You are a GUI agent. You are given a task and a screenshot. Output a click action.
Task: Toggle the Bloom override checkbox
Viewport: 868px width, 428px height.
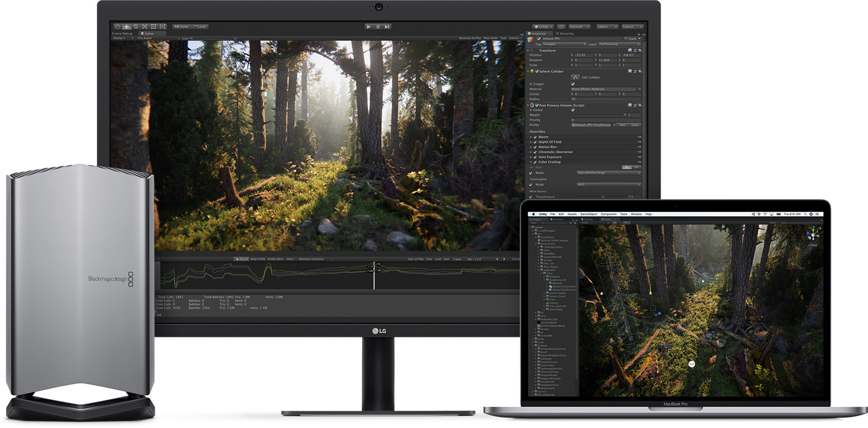click(535, 137)
